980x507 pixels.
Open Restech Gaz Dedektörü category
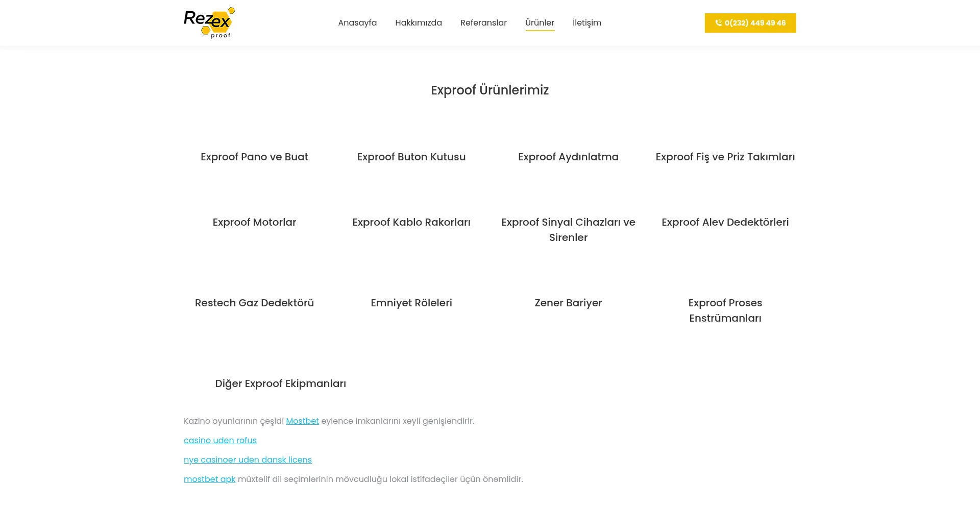(x=254, y=303)
